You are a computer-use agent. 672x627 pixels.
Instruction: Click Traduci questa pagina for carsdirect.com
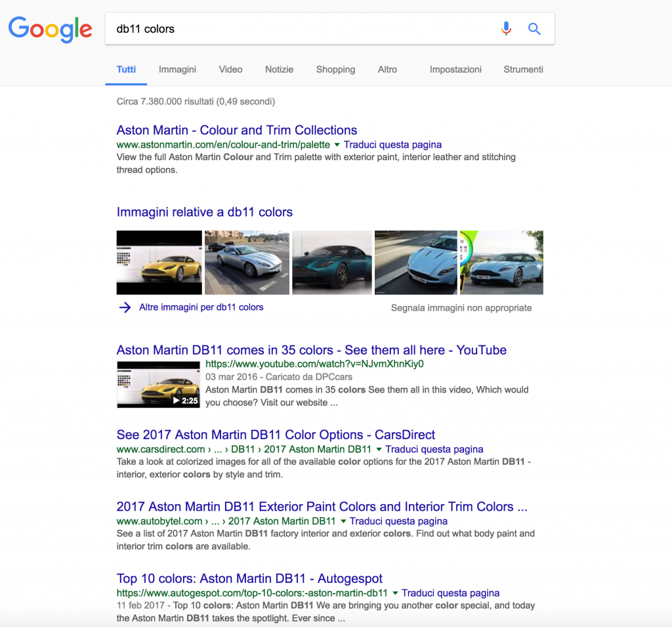434,450
